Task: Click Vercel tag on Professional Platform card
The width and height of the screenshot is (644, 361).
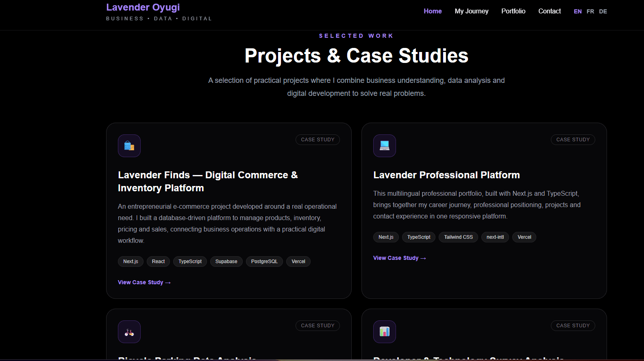Action: [x=524, y=237]
